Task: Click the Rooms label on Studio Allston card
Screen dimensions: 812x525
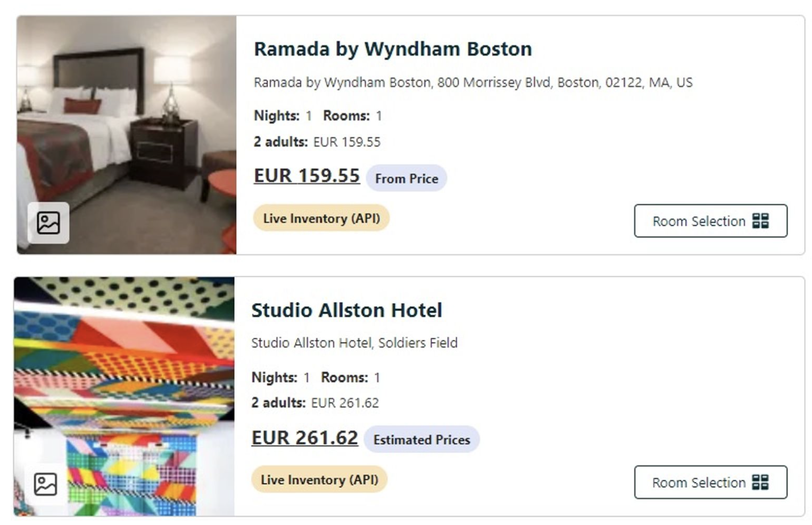Action: [344, 378]
